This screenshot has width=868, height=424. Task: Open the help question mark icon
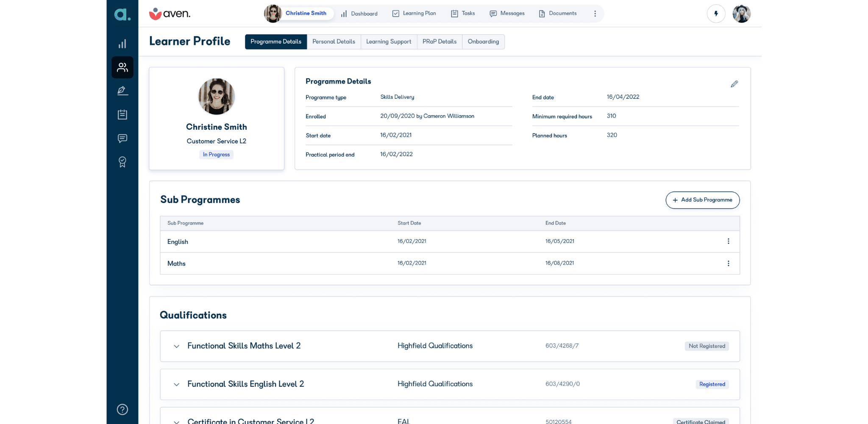click(122, 409)
